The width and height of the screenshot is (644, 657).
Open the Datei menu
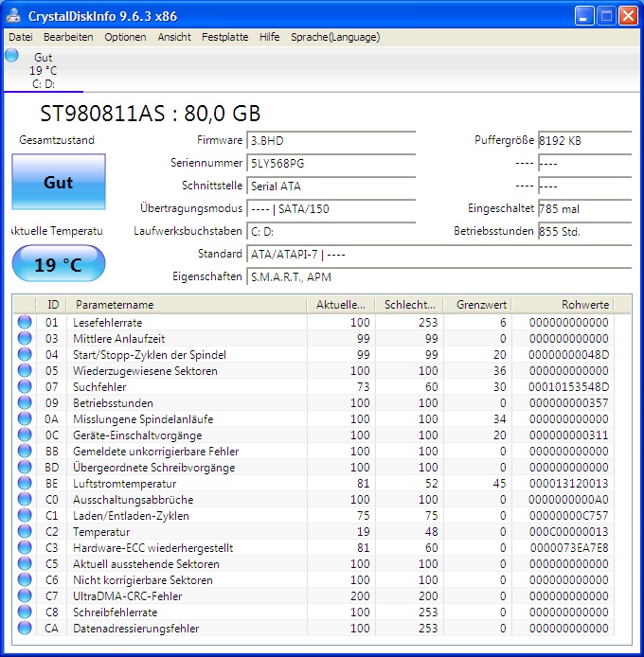click(x=20, y=37)
